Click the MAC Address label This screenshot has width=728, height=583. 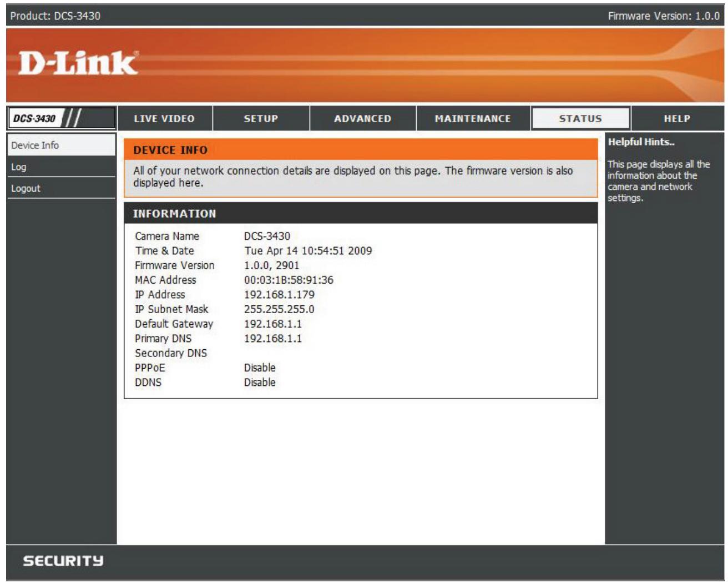pyautogui.click(x=165, y=280)
